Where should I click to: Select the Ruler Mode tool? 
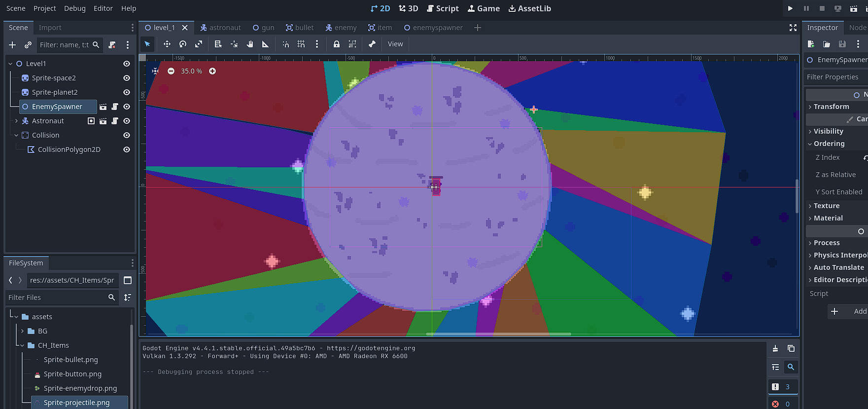tap(265, 44)
